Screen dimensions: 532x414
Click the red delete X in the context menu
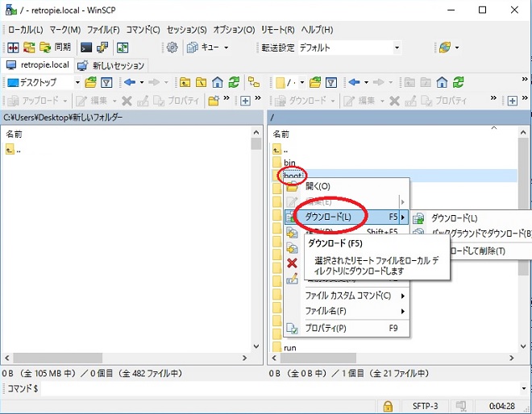[292, 263]
